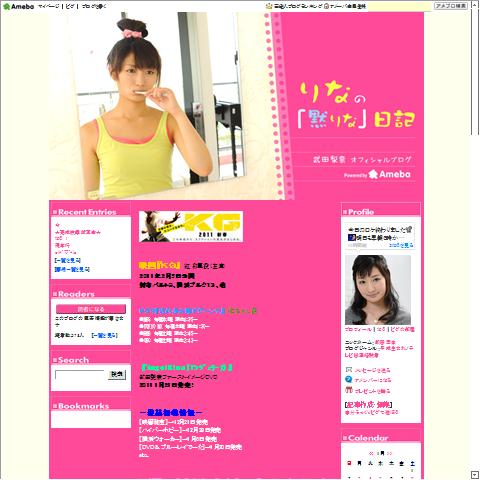
Task: Click the 画像一覧を見る link in Recent Entries
Action: [x=72, y=269]
